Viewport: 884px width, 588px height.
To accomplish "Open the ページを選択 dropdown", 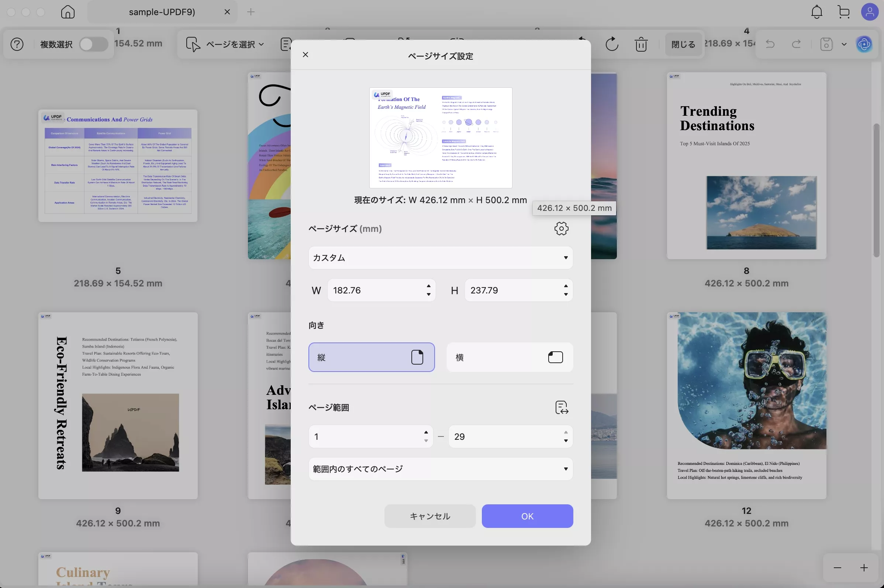I will 225,44.
